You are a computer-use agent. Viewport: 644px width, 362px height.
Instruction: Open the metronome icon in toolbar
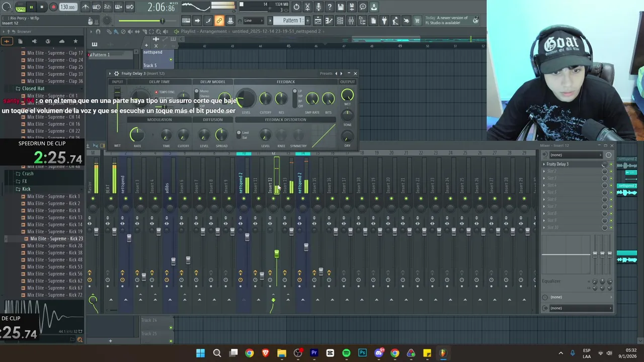[x=85, y=7]
